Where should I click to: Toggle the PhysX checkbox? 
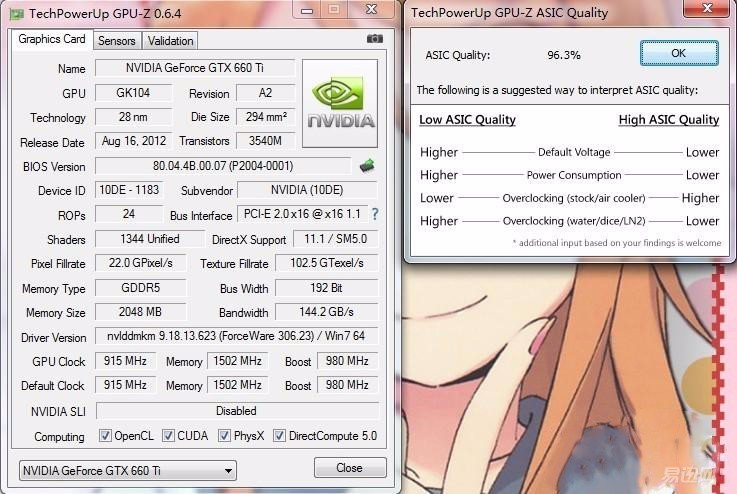(x=224, y=436)
